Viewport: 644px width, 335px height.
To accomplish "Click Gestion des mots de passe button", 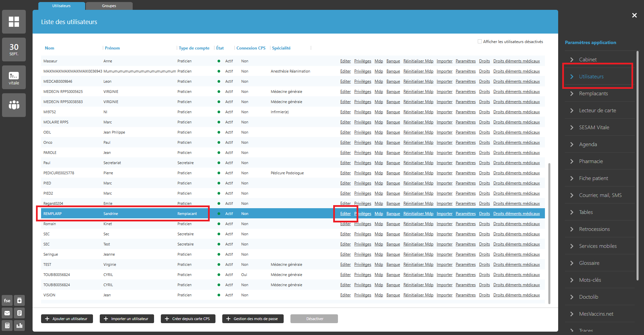I will [253, 319].
